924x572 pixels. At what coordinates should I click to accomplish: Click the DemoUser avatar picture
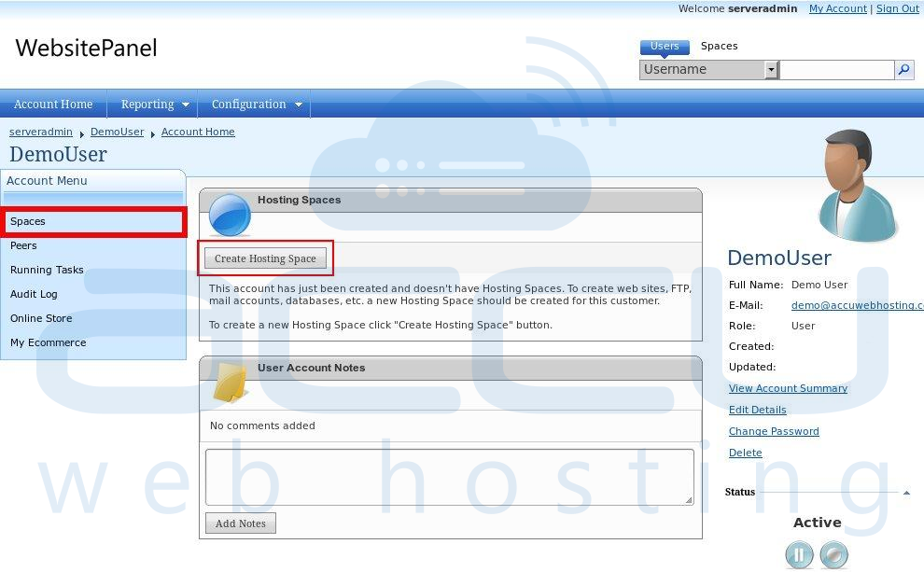tap(858, 186)
